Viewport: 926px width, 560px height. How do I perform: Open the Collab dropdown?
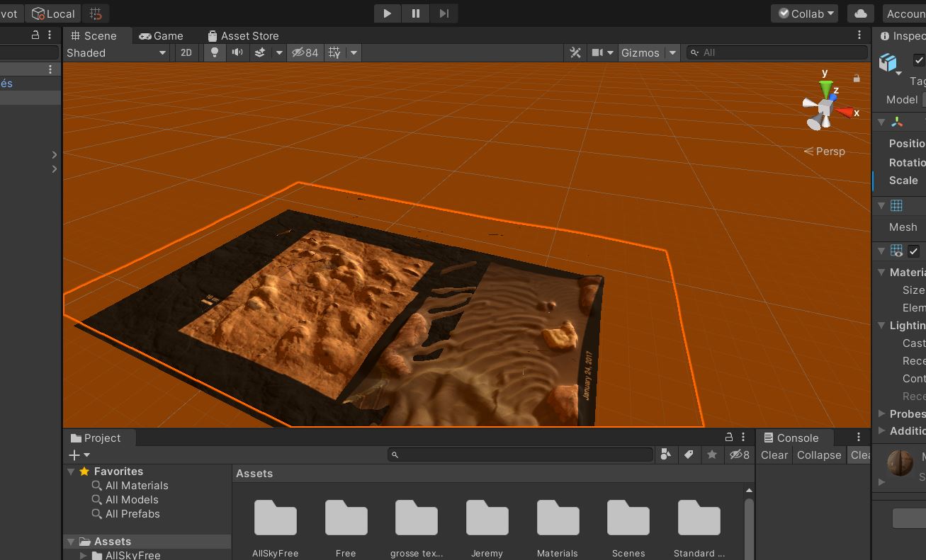(x=804, y=13)
